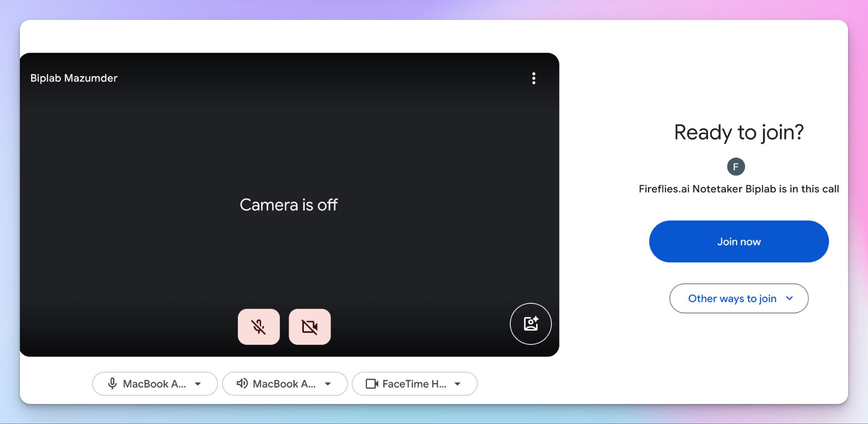Turn on camera with the camera-off button
This screenshot has height=424, width=868.
point(310,327)
